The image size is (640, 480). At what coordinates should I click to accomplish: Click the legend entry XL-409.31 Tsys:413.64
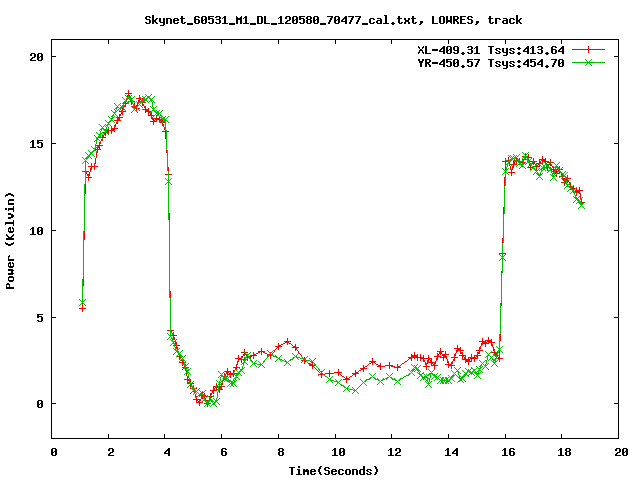pos(491,50)
